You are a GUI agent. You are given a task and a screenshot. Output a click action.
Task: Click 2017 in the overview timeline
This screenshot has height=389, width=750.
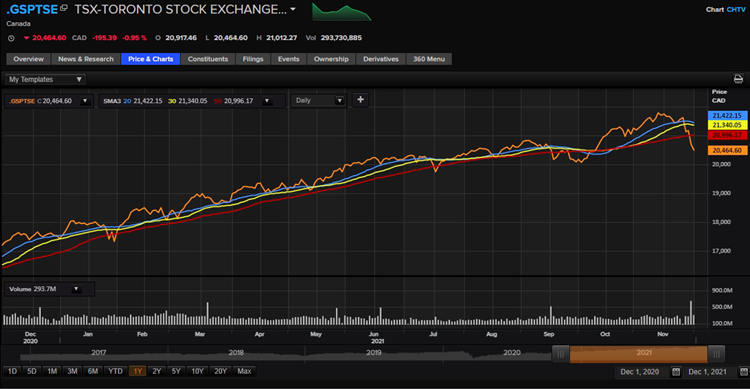point(99,353)
